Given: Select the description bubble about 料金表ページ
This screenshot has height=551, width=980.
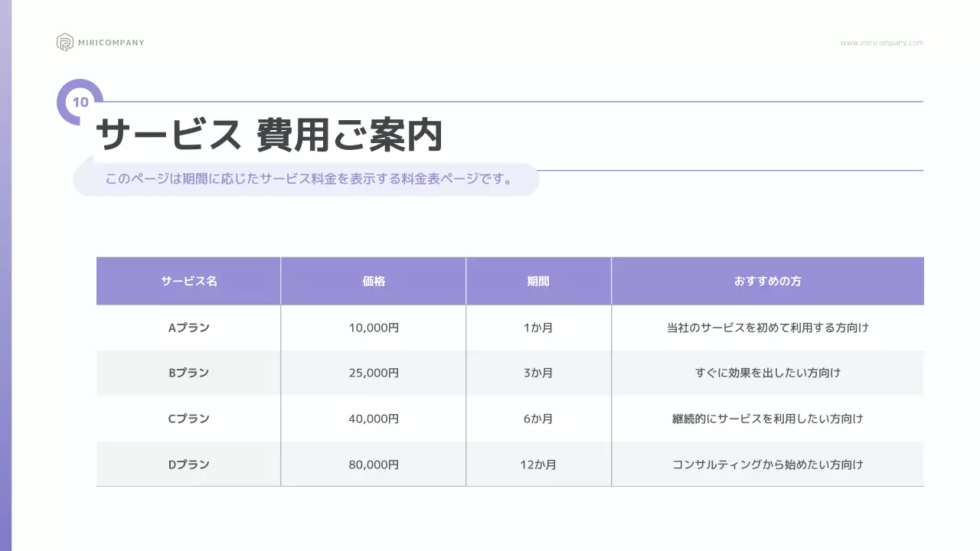Looking at the screenshot, I should pyautogui.click(x=306, y=179).
